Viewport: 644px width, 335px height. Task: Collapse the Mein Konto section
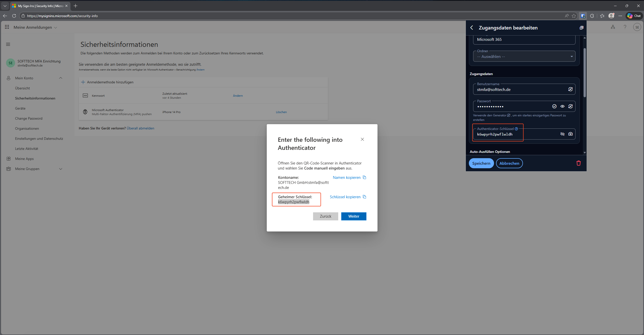pyautogui.click(x=61, y=78)
